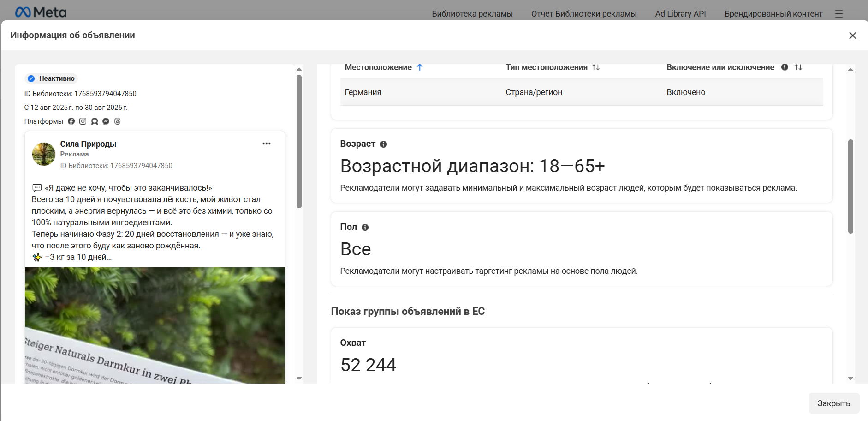Open the Библиотека рекламы menu item

472,14
